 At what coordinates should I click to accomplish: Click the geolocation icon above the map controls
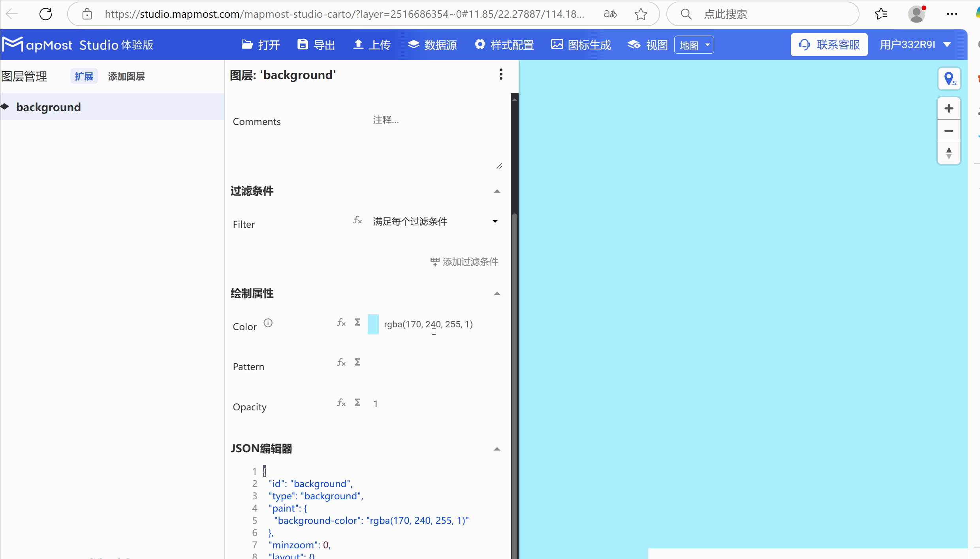[950, 78]
